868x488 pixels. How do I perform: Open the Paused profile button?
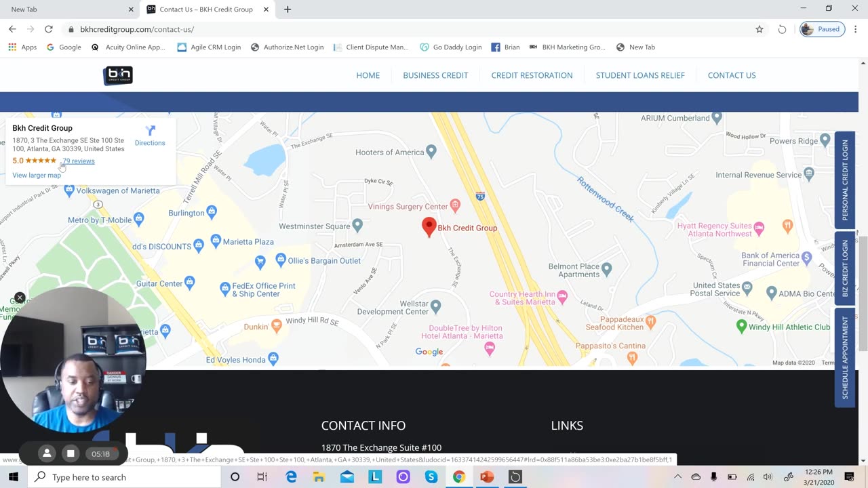823,29
